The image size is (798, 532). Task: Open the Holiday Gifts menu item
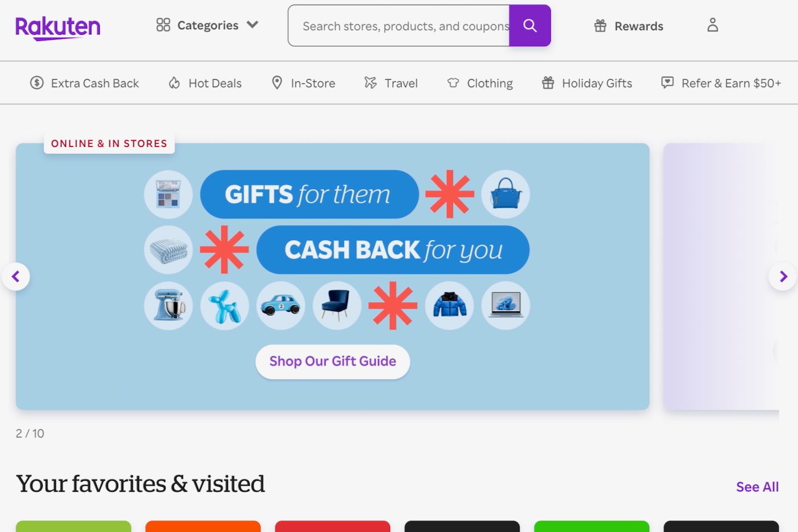587,83
